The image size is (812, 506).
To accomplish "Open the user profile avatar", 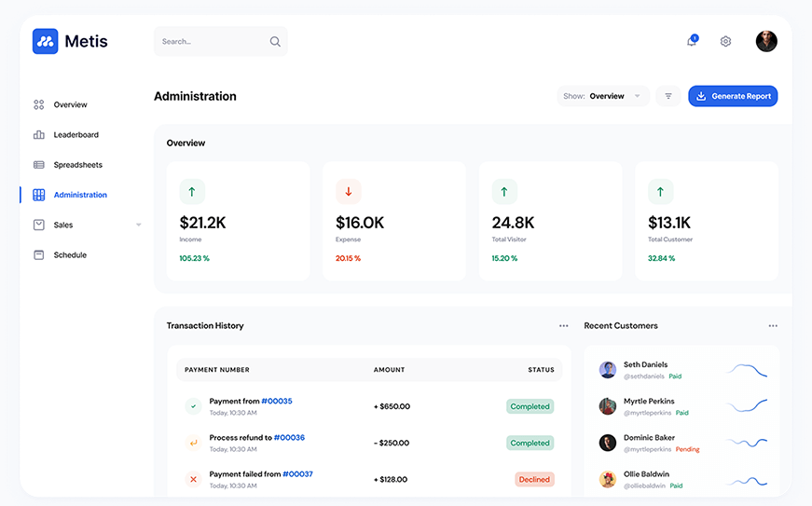I will (x=766, y=41).
